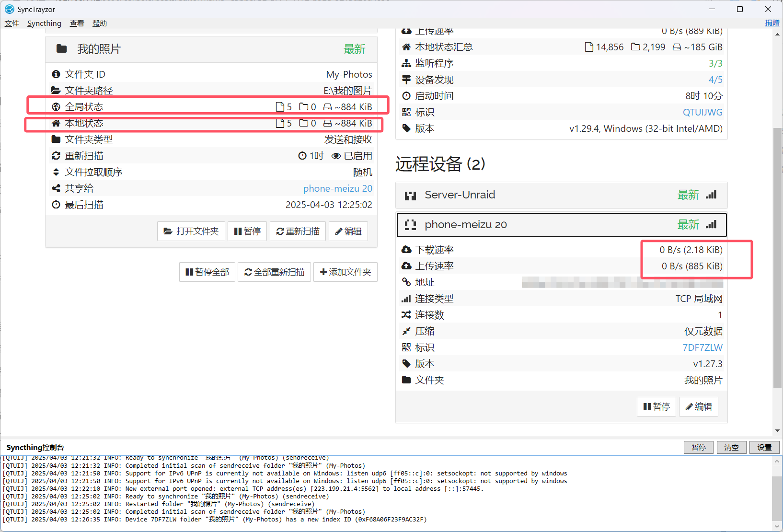
Task: Click the phone-meizu 20 device identicon
Action: pos(410,225)
